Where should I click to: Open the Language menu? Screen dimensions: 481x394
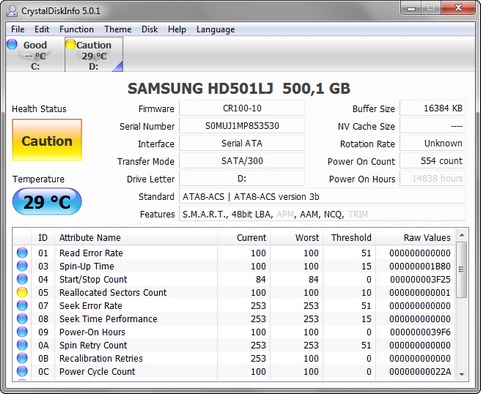(x=215, y=29)
